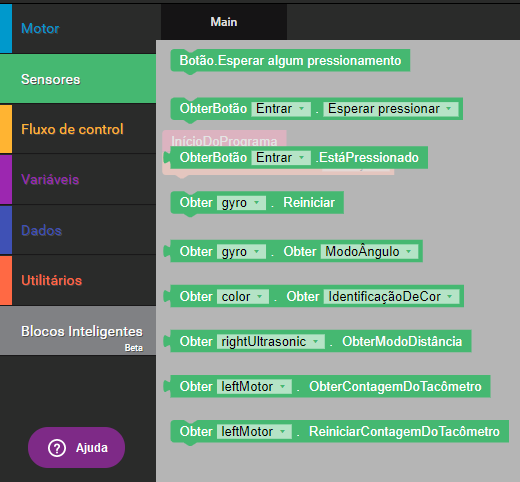Click the ReiniciarContagemDoTacômetro block label
This screenshot has height=482, width=520.
404,432
